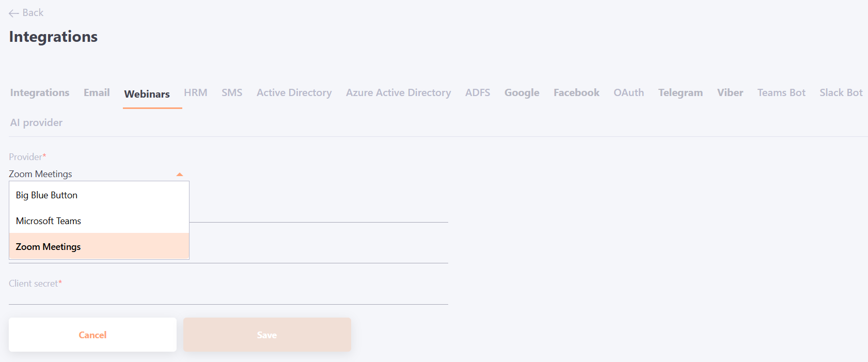The height and width of the screenshot is (362, 868).
Task: Open the Slack Bot tab
Action: (841, 93)
